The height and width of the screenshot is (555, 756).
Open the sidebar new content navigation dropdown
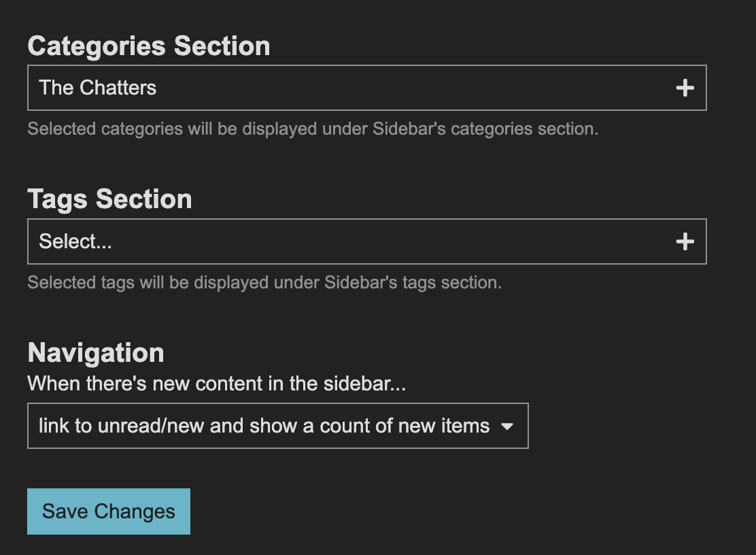277,426
